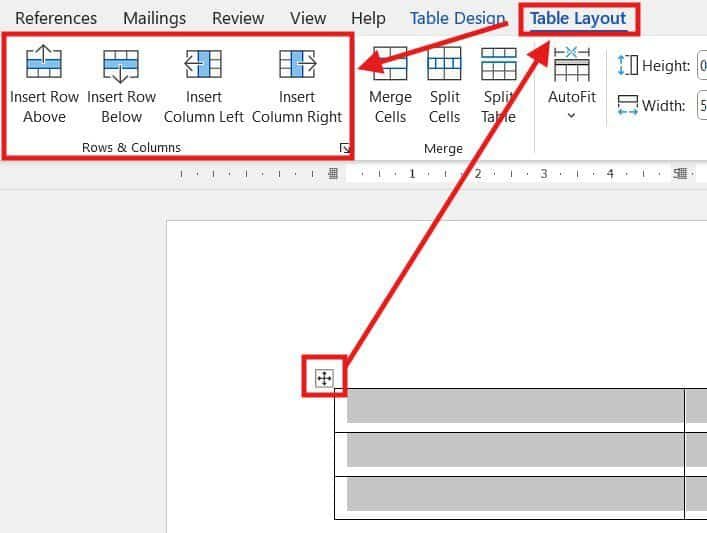Click the column Width input field
The image size is (707, 533).
[x=702, y=106]
